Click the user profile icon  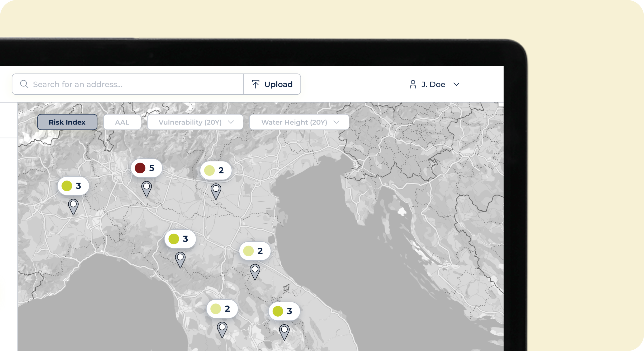coord(413,84)
